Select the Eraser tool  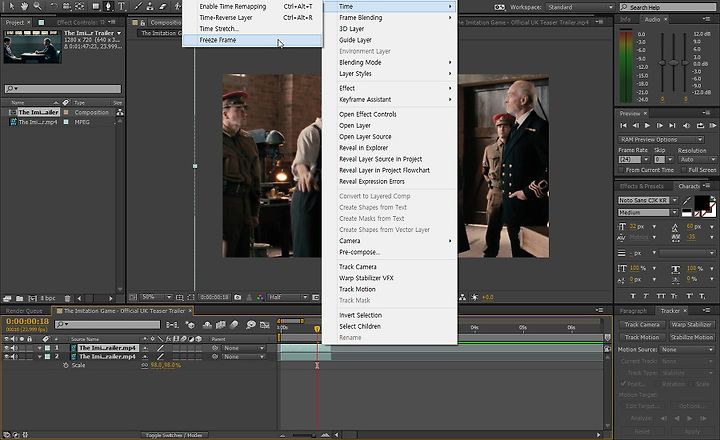tap(163, 6)
